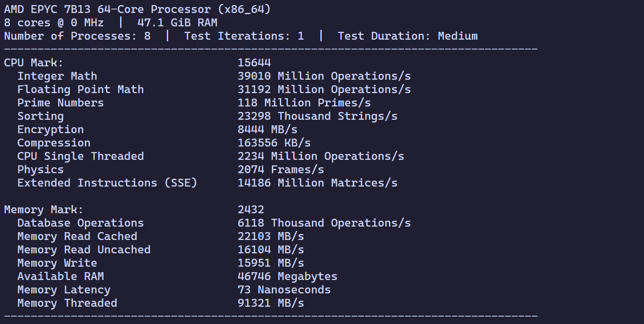644x324 pixels.
Task: Click the Memory Threaded label
Action: (67, 303)
